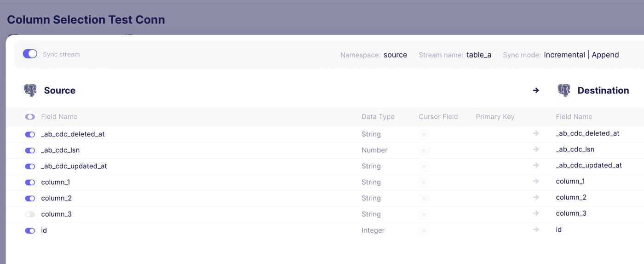Click the Source Postgres elephant icon
The width and height of the screenshot is (644, 264).
[30, 91]
